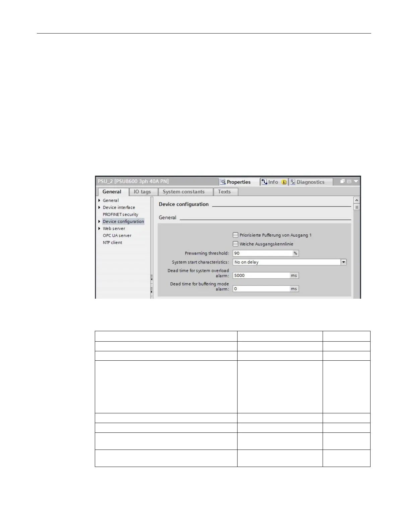
Task: Enable Priorisierte Pufferung von Ausgang 1
Action: click(236, 235)
